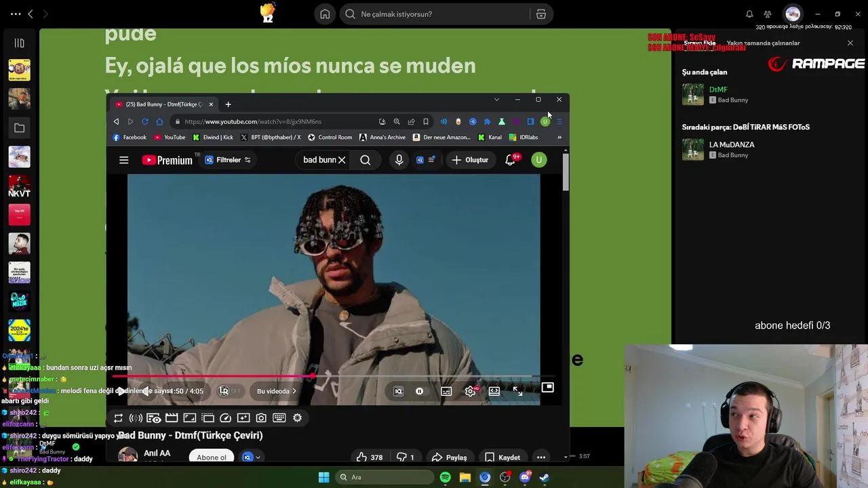
Task: Open the Anıl AA channel name
Action: [157, 453]
